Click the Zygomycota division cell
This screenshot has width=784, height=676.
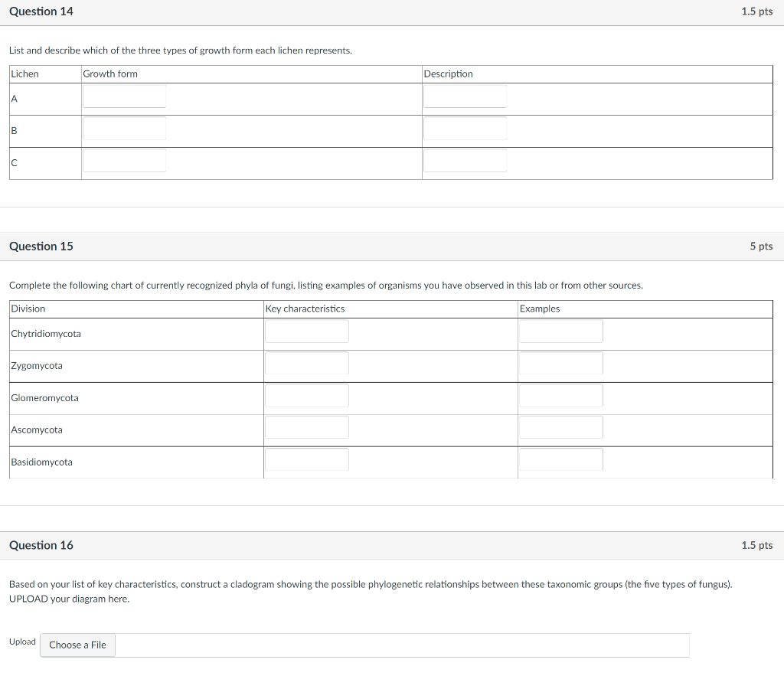(136, 366)
